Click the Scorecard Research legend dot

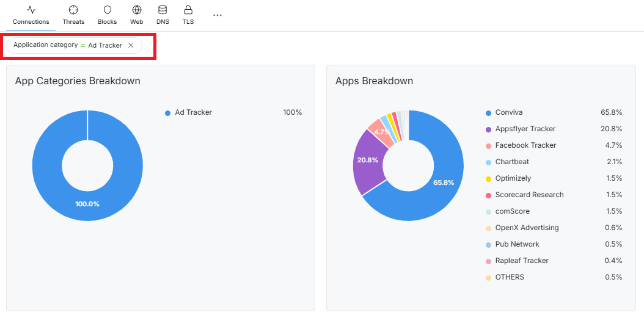pyautogui.click(x=488, y=195)
